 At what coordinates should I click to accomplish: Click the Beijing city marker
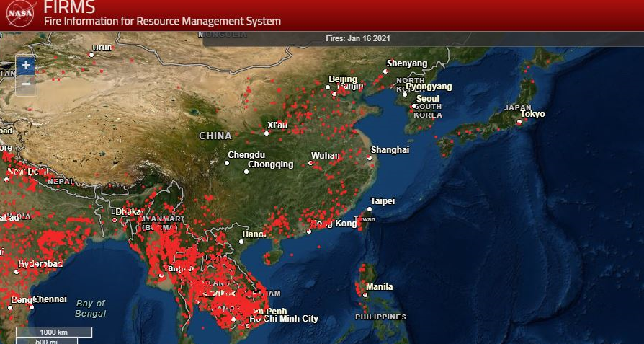tap(328, 87)
